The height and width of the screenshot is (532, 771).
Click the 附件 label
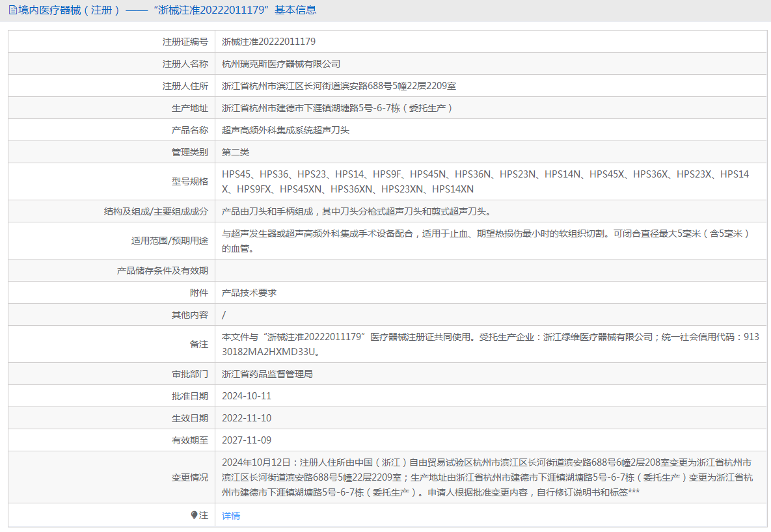pos(199,293)
